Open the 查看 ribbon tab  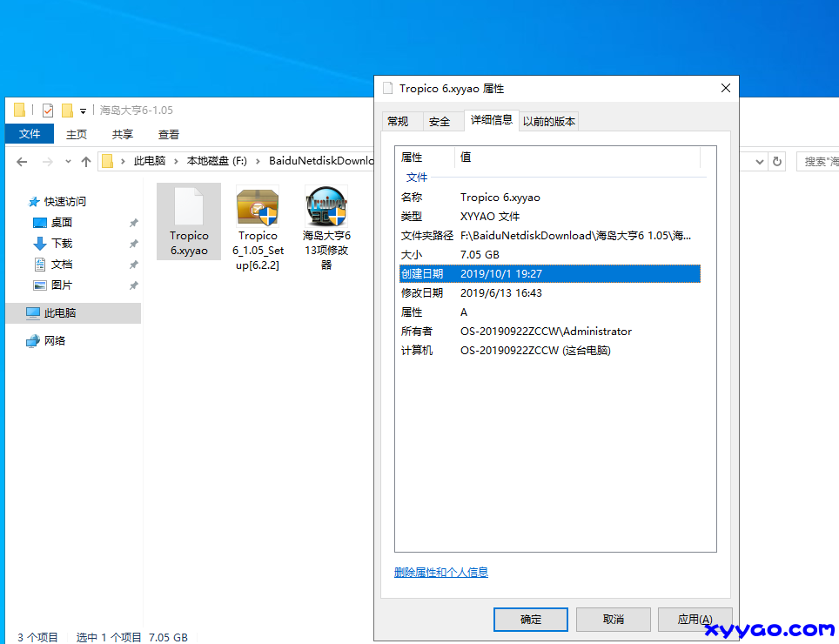pyautogui.click(x=168, y=133)
